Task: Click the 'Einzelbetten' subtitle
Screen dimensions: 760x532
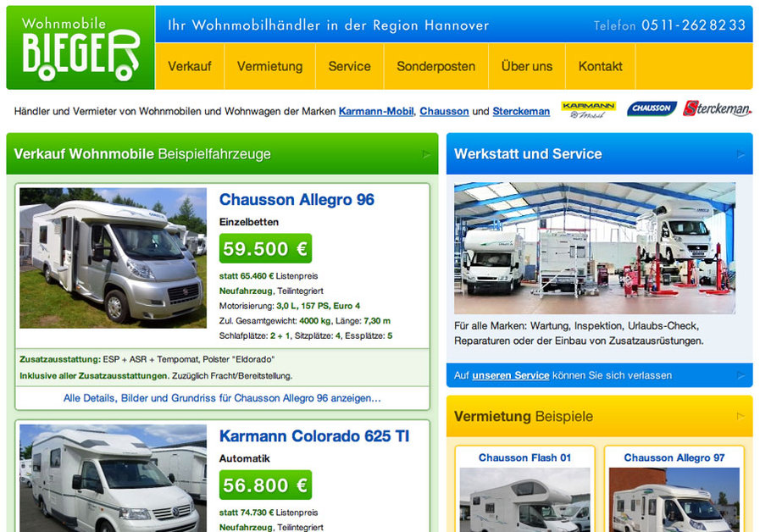Action: (x=248, y=223)
